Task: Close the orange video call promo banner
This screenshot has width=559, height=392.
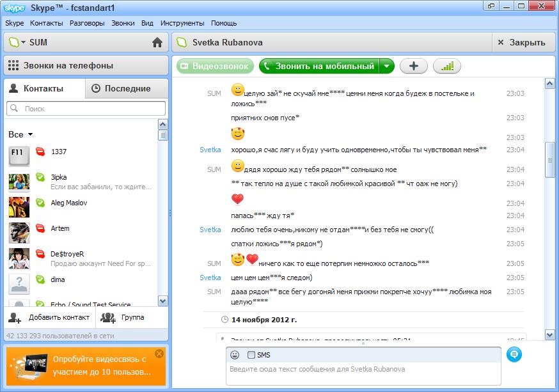Action: click(159, 354)
